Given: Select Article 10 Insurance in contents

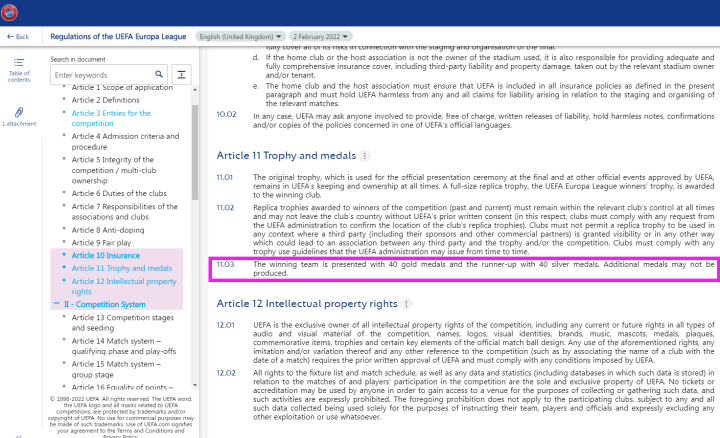Looking at the screenshot, I should point(106,256).
